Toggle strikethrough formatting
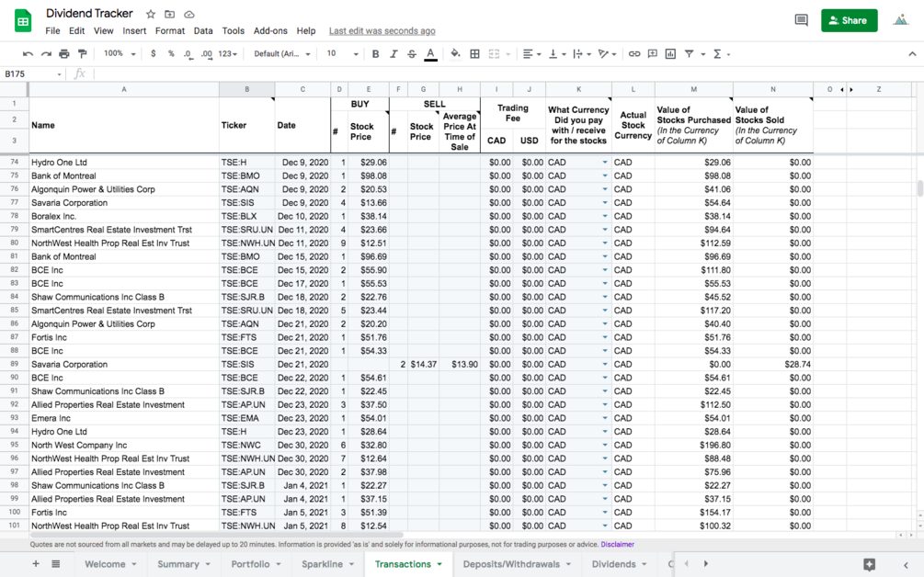Viewport: 924px width, 577px height. [x=412, y=53]
